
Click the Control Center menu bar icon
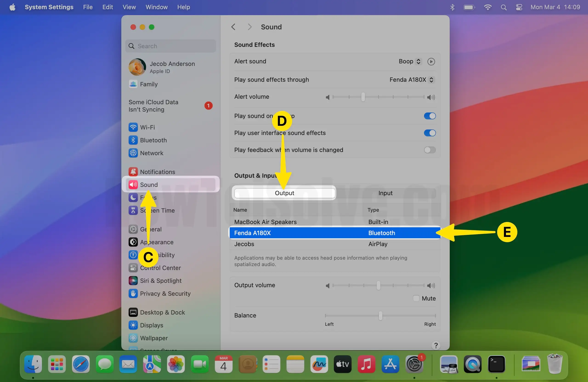click(519, 7)
